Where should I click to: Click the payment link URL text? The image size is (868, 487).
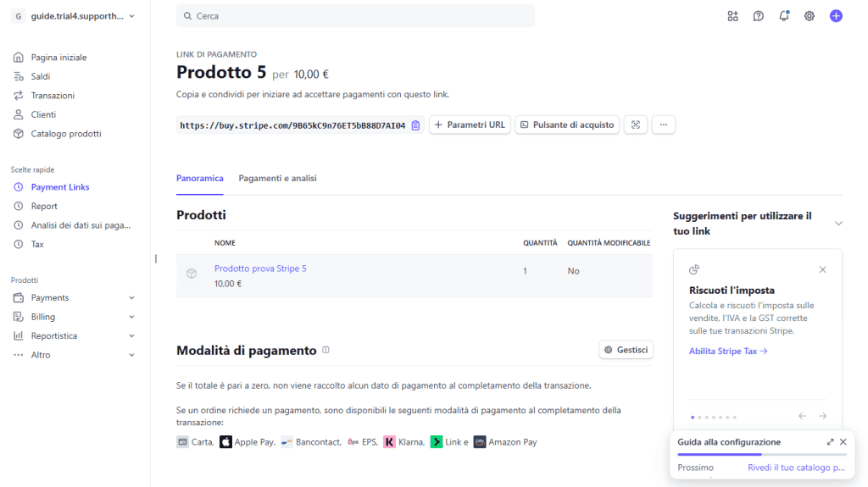click(292, 125)
